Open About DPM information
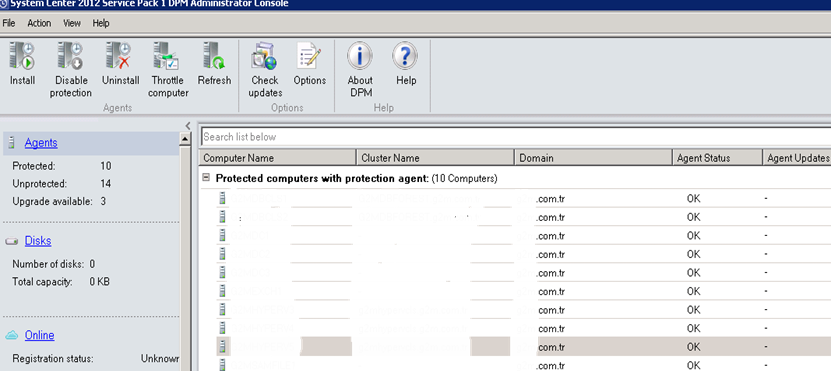Image resolution: width=831 pixels, height=371 pixels. point(360,56)
